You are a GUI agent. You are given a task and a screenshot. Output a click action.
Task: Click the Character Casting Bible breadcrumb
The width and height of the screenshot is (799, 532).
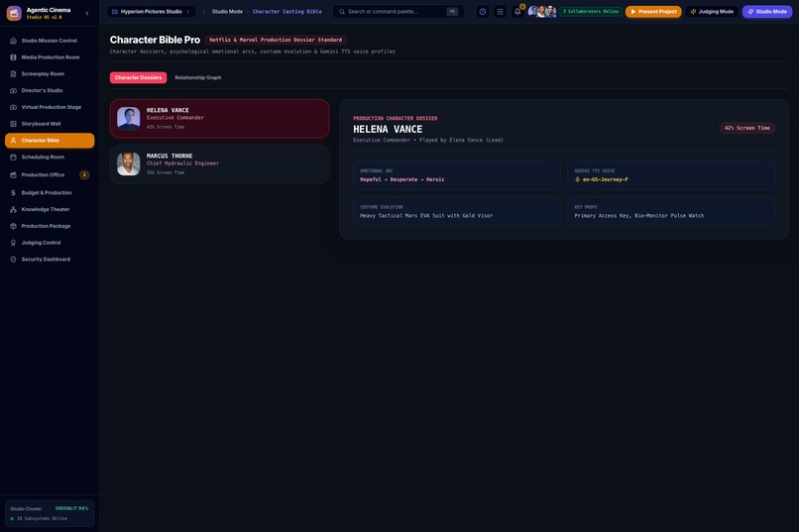tap(286, 12)
